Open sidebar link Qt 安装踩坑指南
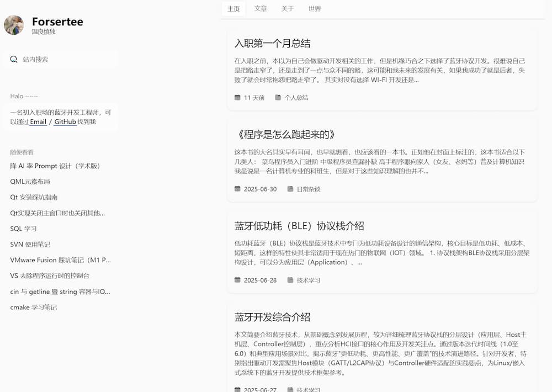This screenshot has width=552, height=392. pos(34,197)
